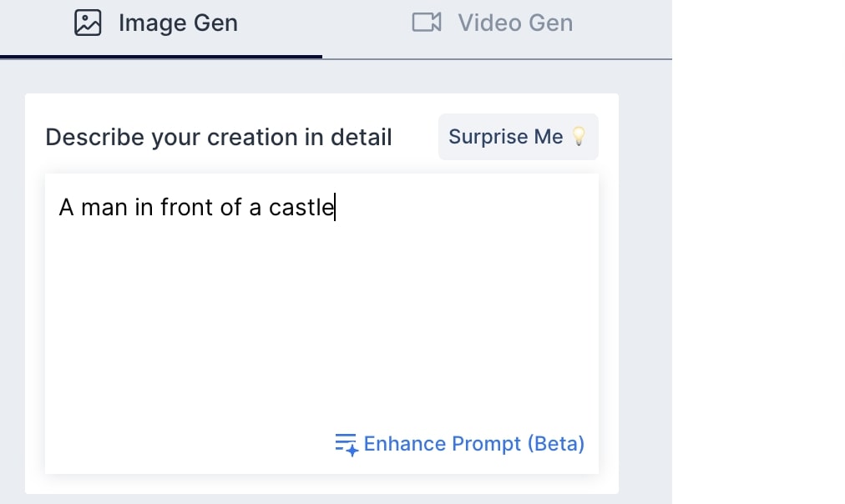Click the typed prompt about a castle
This screenshot has height=504, width=845.
click(196, 207)
